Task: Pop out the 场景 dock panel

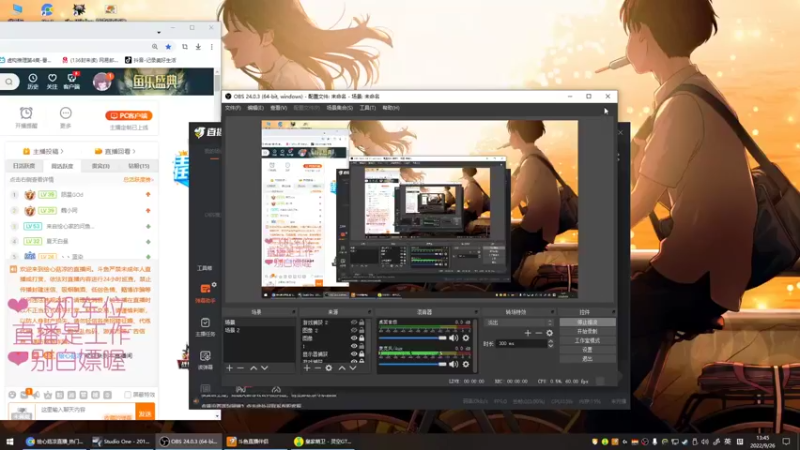Action: pos(293,312)
